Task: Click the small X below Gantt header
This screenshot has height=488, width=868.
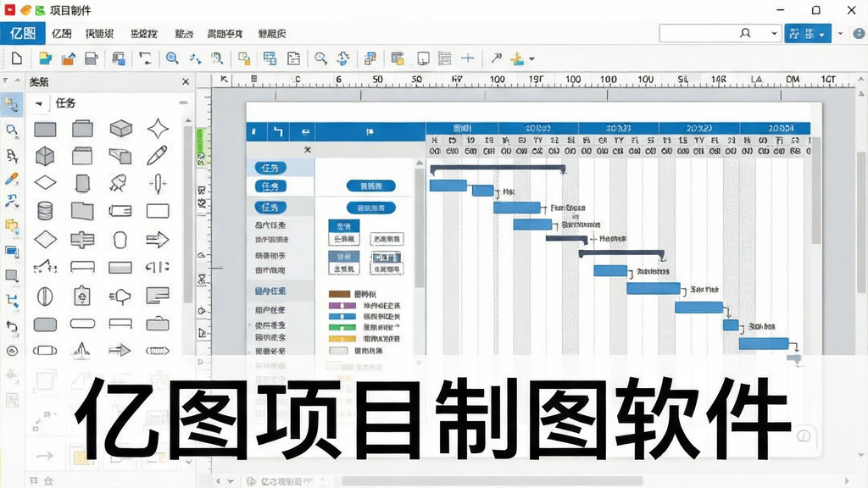Action: click(308, 149)
